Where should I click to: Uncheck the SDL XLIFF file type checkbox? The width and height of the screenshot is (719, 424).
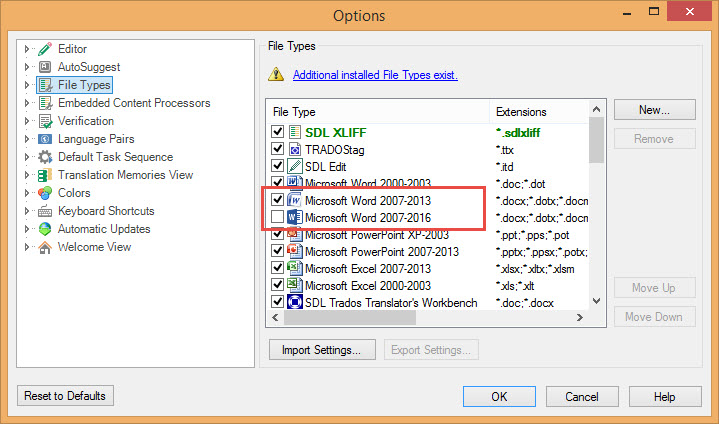click(x=277, y=131)
